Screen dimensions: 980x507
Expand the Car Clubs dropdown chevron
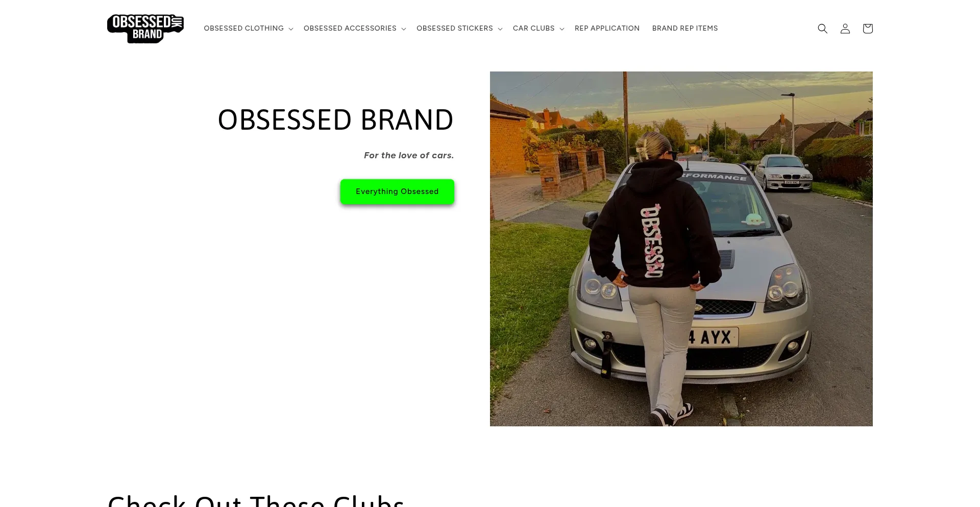[562, 29]
